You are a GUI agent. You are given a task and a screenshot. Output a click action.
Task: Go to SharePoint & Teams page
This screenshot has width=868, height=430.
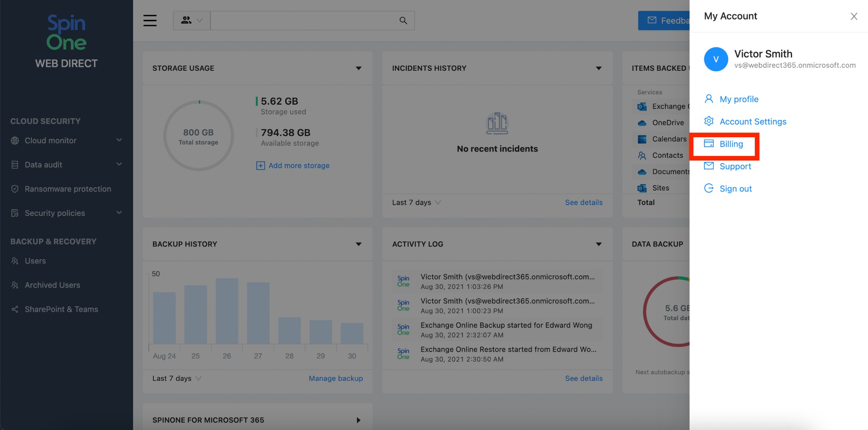click(x=61, y=309)
